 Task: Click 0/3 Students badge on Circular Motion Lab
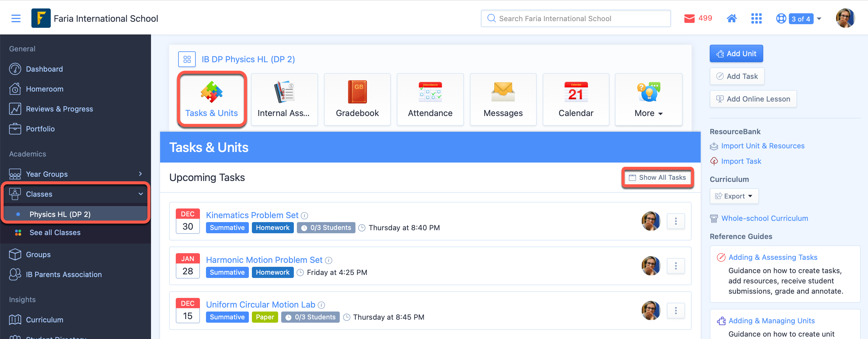pos(310,317)
